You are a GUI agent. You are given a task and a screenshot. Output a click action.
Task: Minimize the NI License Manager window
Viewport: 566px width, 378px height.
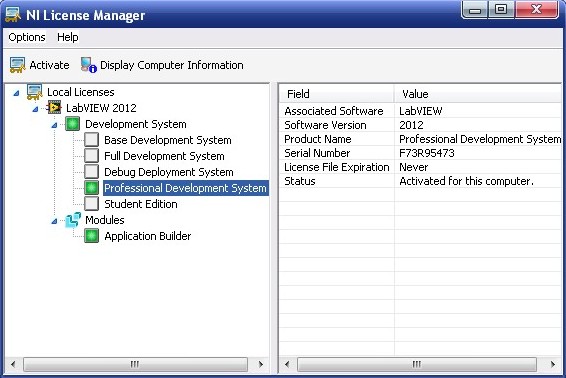(475, 9)
